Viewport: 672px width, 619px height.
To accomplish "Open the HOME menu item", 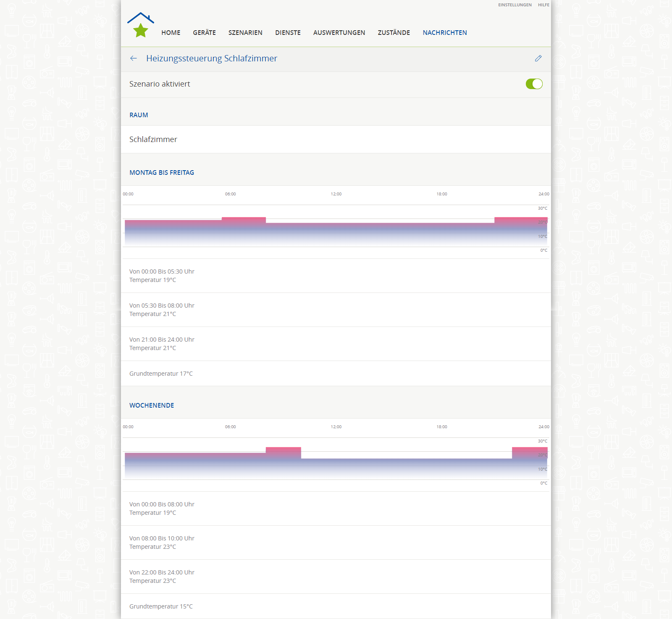I will [x=171, y=33].
